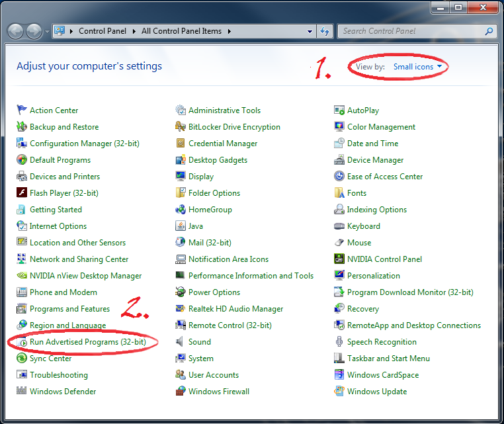Click the NVIDIA Control Panel icon
Image resolution: width=504 pixels, height=424 pixels.
[x=339, y=259]
